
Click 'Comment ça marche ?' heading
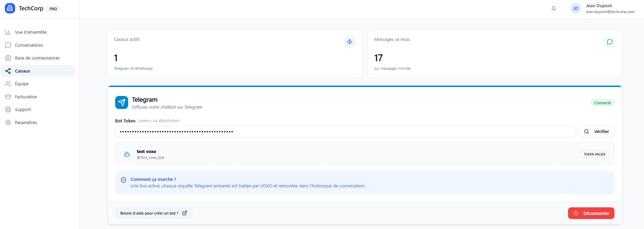(153, 179)
